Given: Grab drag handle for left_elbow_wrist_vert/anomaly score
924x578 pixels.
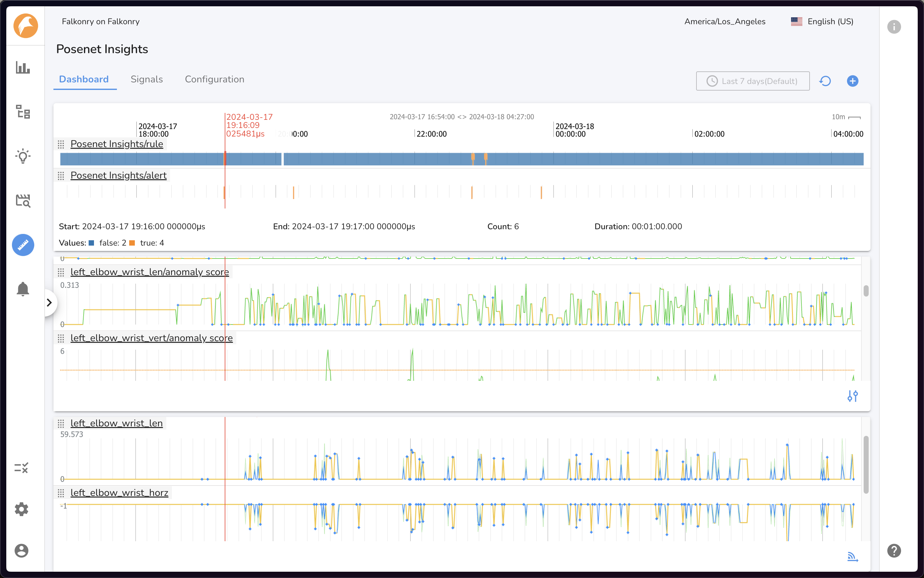Looking at the screenshot, I should click(61, 338).
